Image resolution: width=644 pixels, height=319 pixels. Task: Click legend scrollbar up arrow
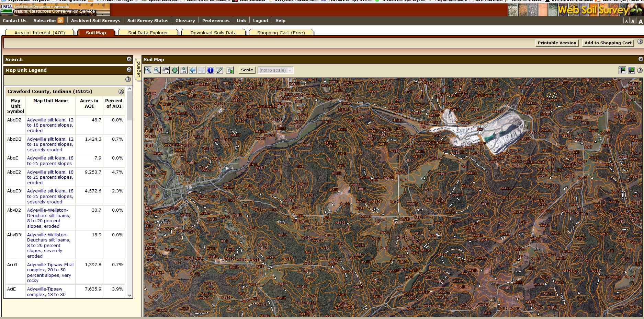click(x=129, y=89)
